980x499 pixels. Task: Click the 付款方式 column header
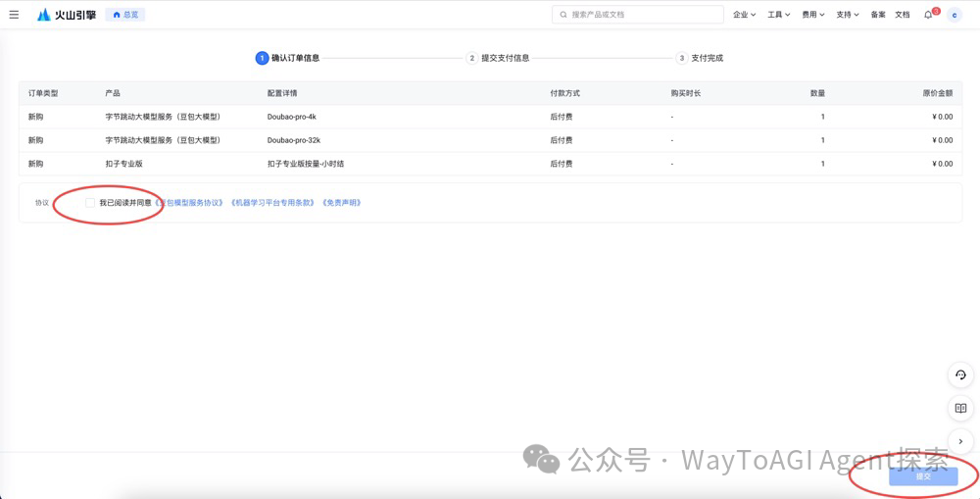click(x=565, y=93)
